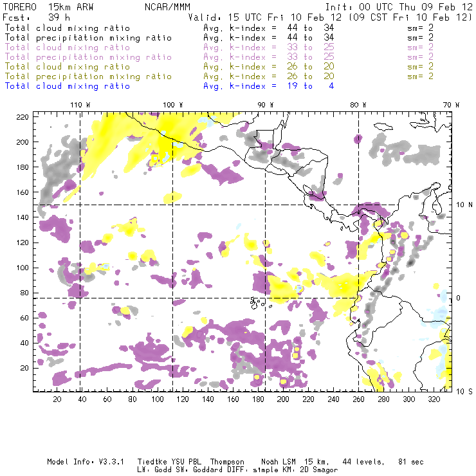Click the "70 W" longitude label
This screenshot has width=476, height=476.
coord(451,105)
